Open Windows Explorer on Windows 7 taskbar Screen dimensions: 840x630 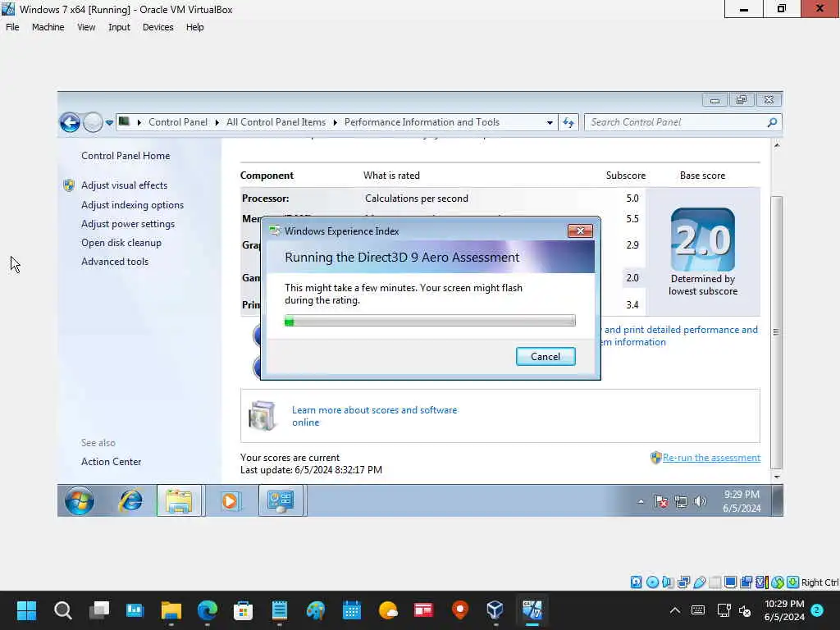tap(179, 501)
